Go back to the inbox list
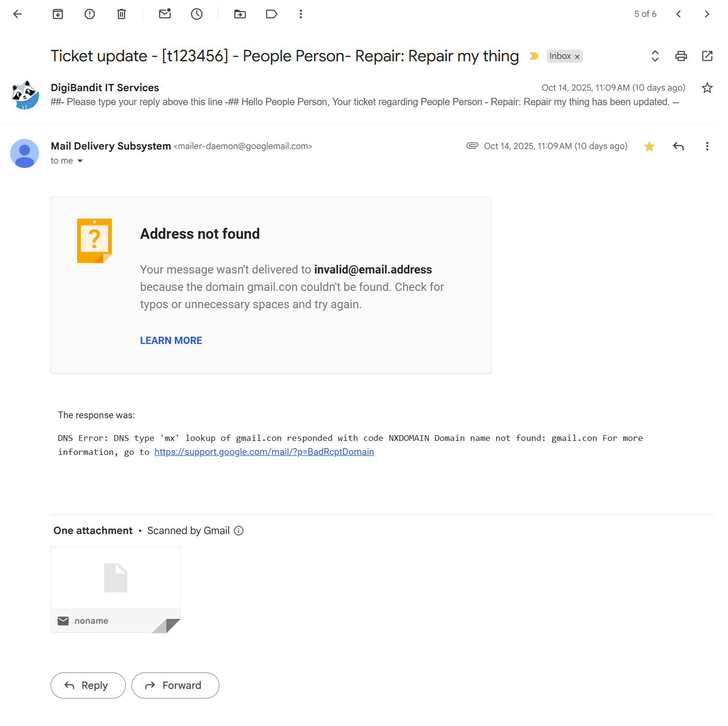 click(18, 14)
